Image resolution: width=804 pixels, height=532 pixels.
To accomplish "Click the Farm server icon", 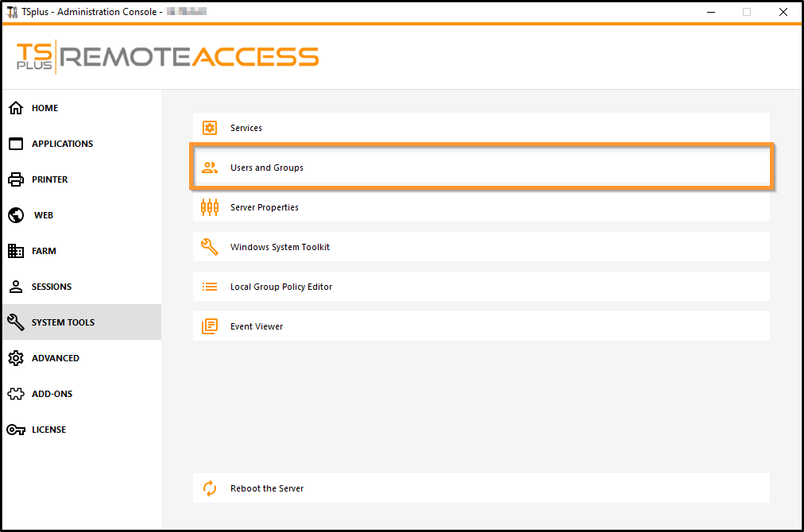I will click(x=15, y=251).
